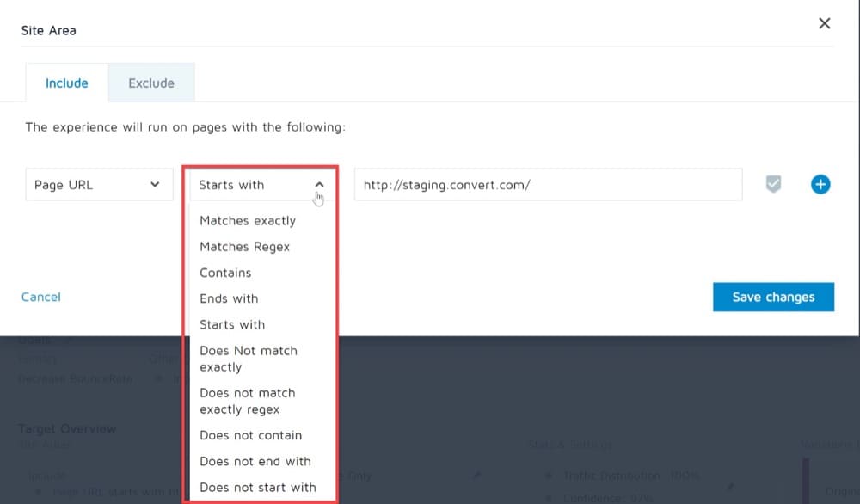Select Matches Regex option
This screenshot has height=504, width=860.
[244, 247]
